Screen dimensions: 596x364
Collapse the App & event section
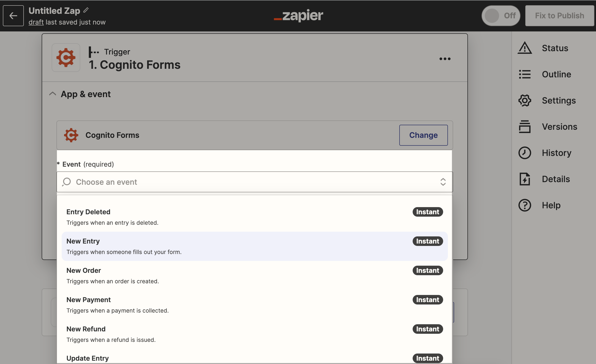point(52,94)
